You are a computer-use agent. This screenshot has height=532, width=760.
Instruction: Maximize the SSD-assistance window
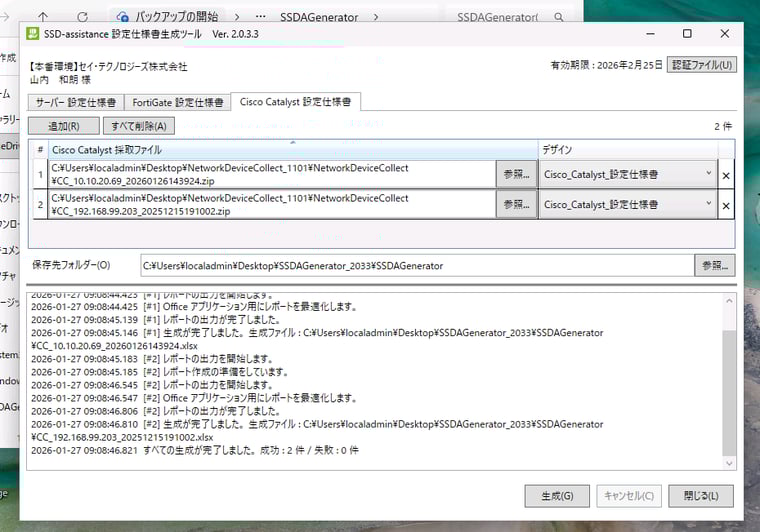[x=687, y=34]
